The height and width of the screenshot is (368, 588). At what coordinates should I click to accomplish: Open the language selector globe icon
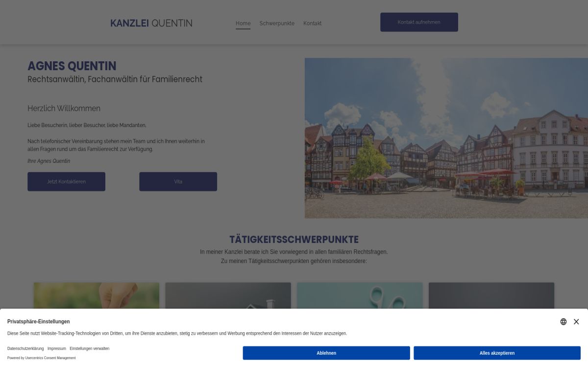(563, 322)
